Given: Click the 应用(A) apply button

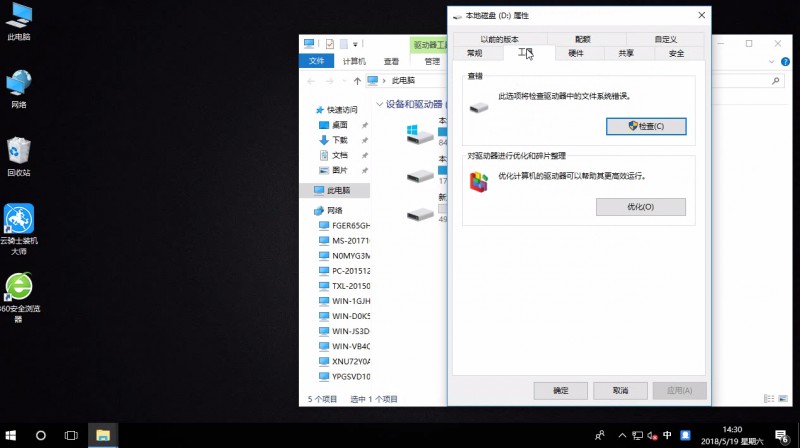Looking at the screenshot, I should click(x=680, y=390).
